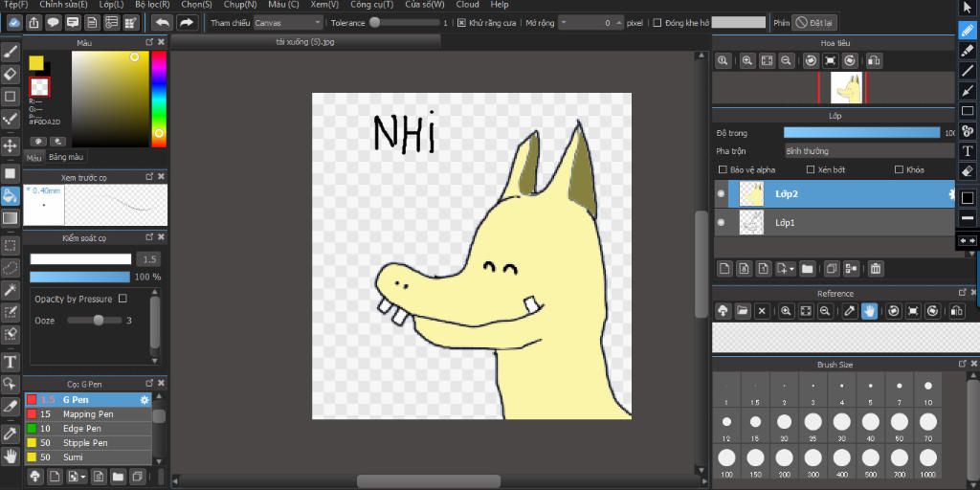Enable the Bảo vệ alpha checkbox
980x490 pixels.
[x=723, y=169]
